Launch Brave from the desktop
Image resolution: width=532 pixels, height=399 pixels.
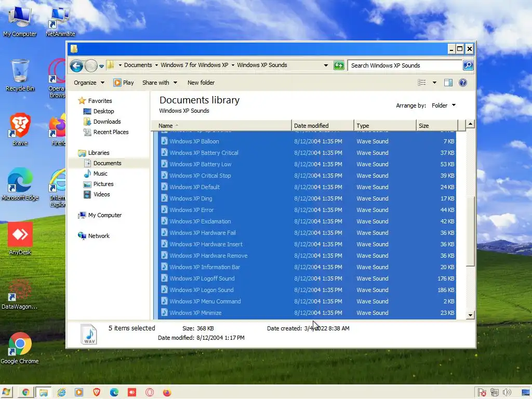click(x=20, y=129)
